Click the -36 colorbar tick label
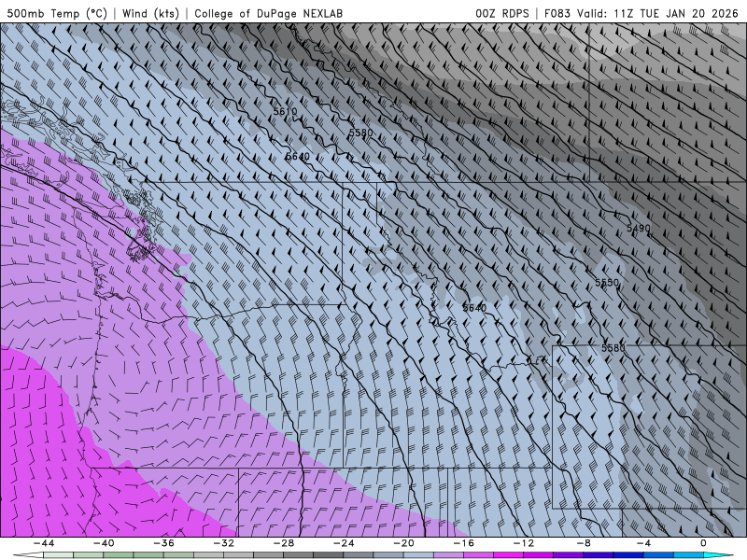The height and width of the screenshot is (560, 747). 163,543
